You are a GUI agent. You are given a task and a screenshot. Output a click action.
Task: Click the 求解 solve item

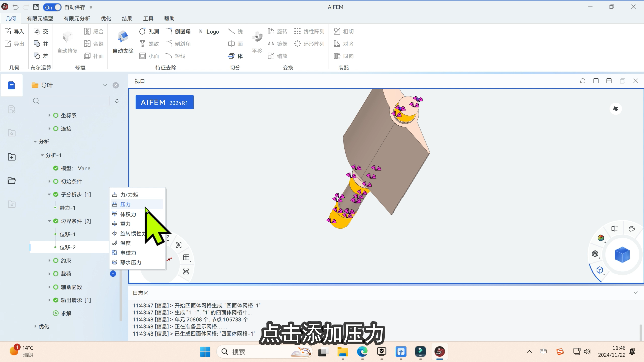click(66, 313)
